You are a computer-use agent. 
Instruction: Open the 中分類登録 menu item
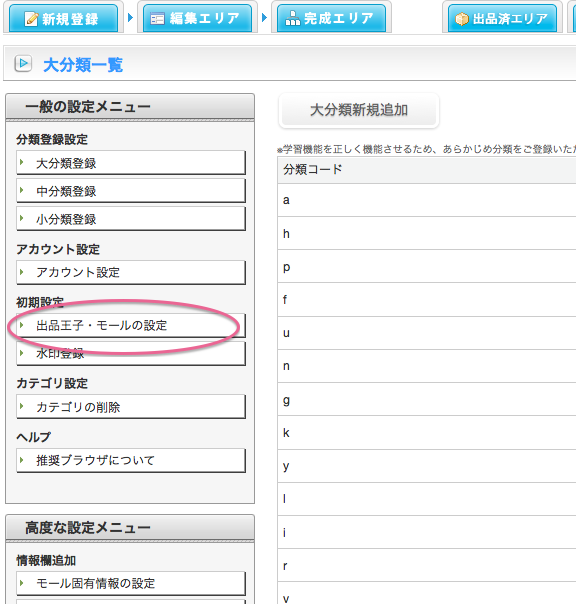[x=131, y=191]
